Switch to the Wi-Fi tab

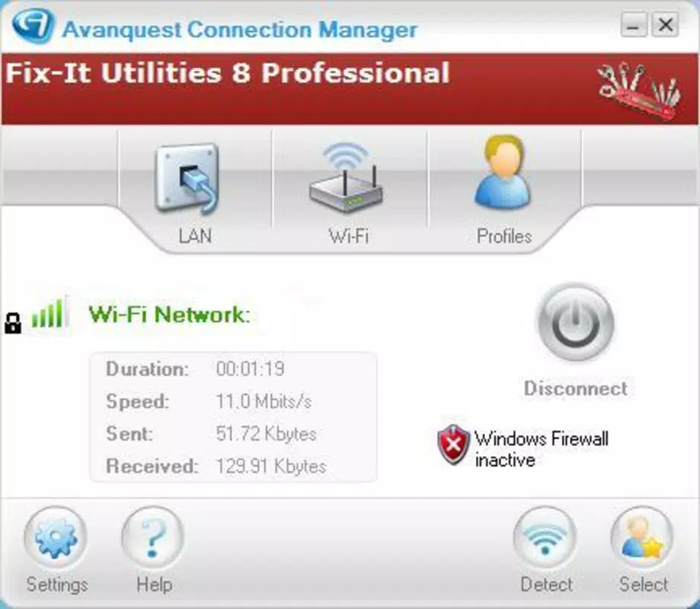pos(348,192)
